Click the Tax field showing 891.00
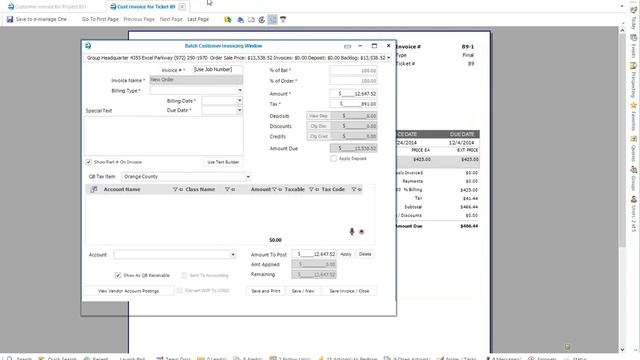 pos(353,104)
